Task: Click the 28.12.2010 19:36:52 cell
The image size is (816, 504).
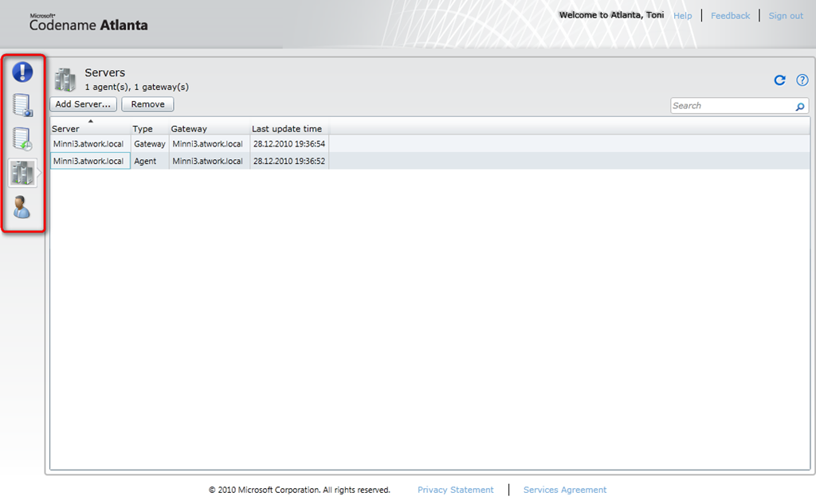Action: (x=289, y=162)
